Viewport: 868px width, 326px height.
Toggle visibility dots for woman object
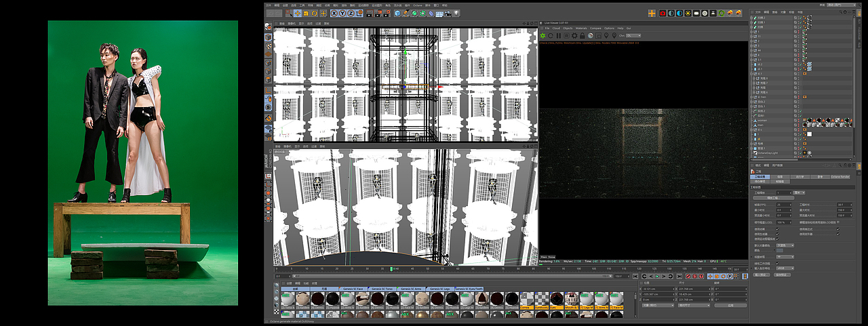pos(799,121)
